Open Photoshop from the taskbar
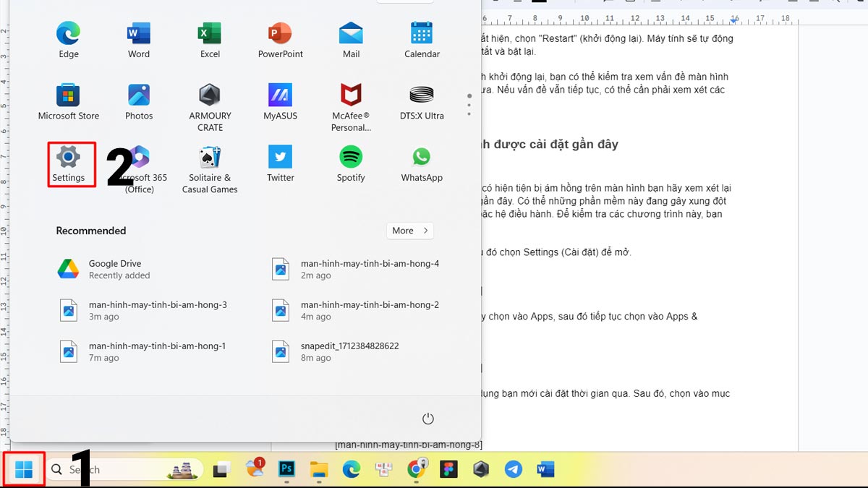This screenshot has width=868, height=488. (x=286, y=470)
